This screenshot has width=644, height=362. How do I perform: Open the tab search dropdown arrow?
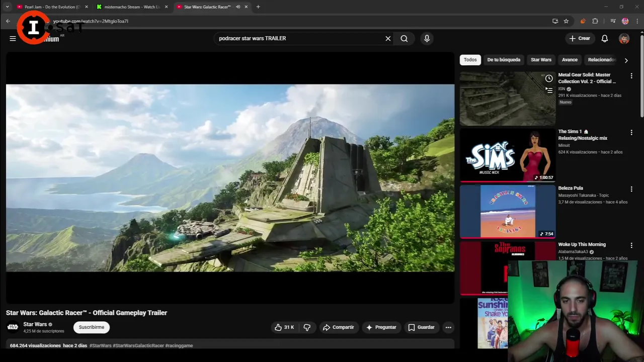[x=7, y=7]
